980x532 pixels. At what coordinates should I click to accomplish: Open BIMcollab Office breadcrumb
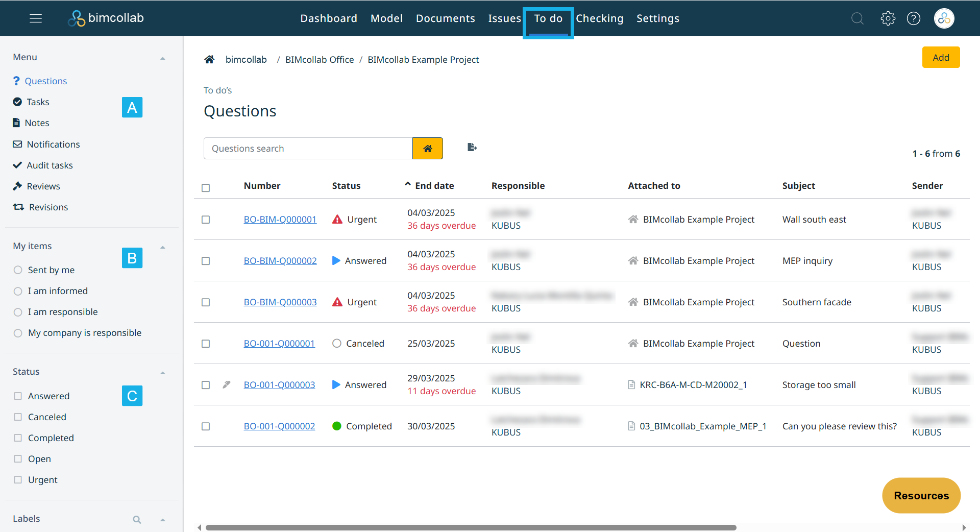pyautogui.click(x=320, y=60)
